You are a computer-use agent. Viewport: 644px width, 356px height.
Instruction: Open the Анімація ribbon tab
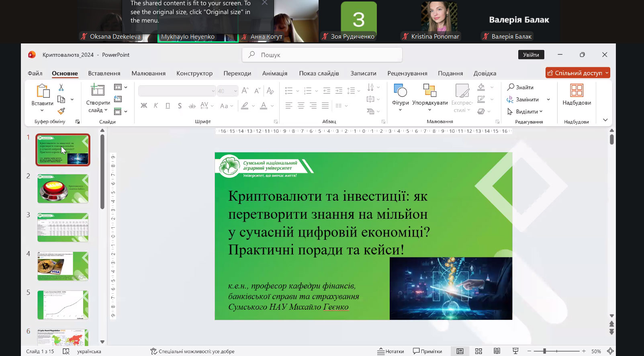(x=274, y=73)
